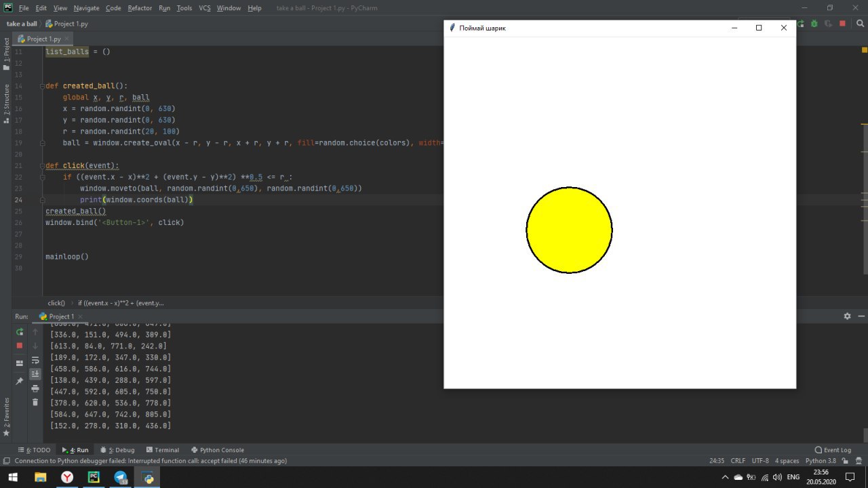868x488 pixels.
Task: Click the yellow inspection marker atop editor scrollbar
Action: click(x=865, y=49)
